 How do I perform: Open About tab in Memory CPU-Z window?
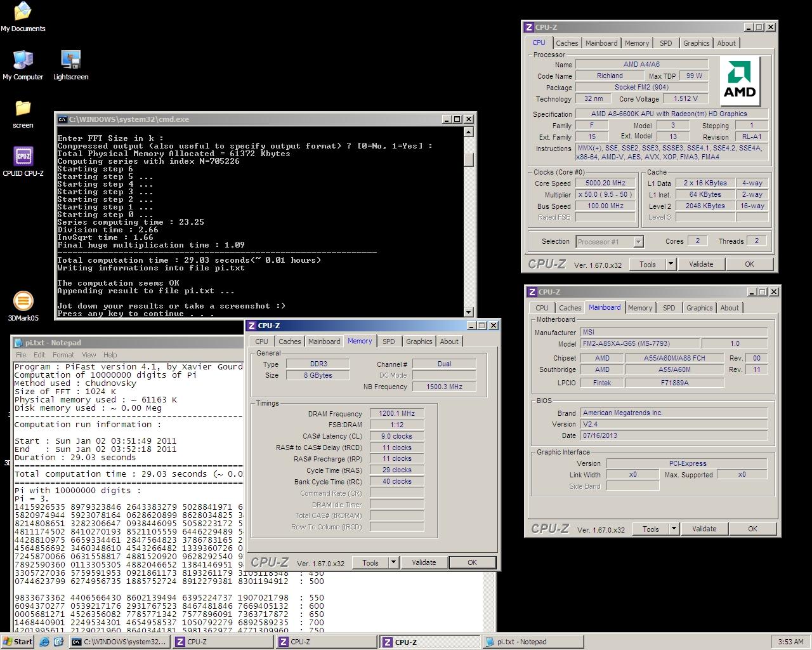point(449,342)
